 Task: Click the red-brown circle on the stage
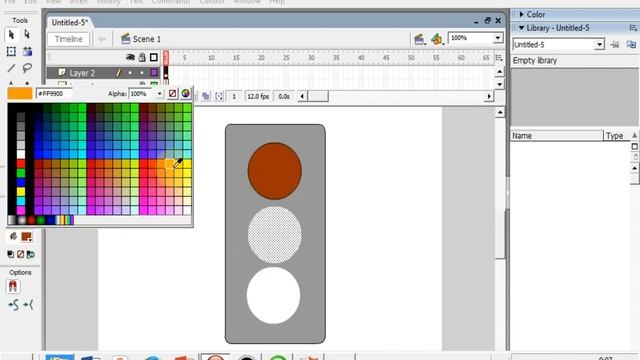point(275,171)
